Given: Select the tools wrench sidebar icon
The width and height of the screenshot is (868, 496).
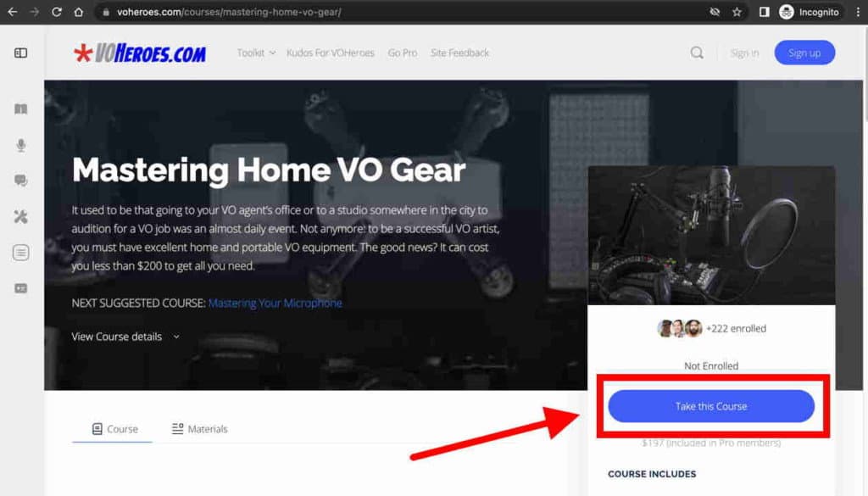Looking at the screenshot, I should point(20,216).
